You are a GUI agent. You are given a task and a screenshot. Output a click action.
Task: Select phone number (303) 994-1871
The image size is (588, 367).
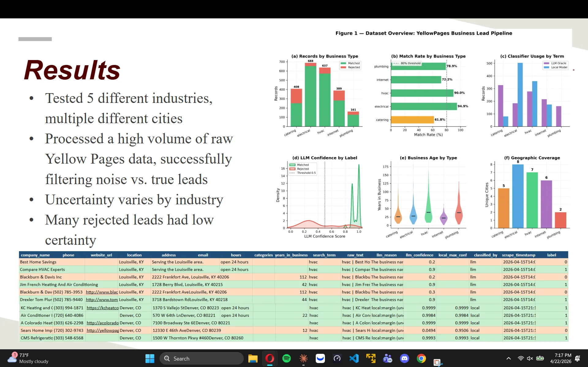[69, 308]
